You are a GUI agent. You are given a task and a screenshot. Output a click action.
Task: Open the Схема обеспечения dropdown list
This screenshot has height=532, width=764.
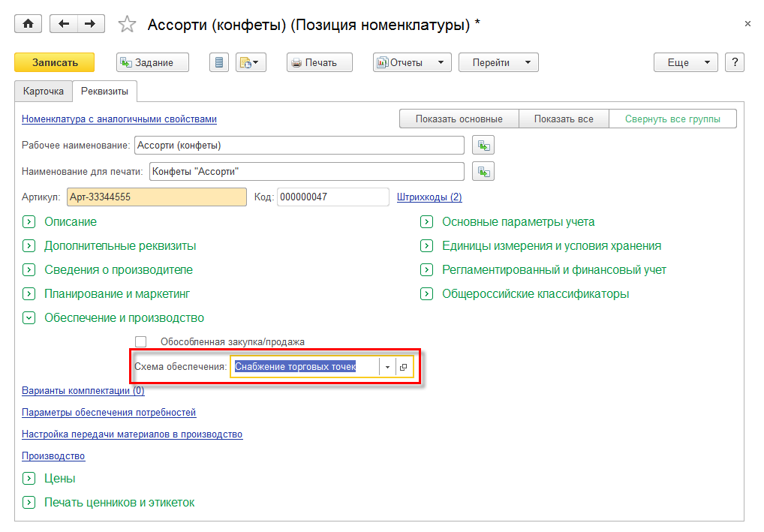(x=387, y=367)
